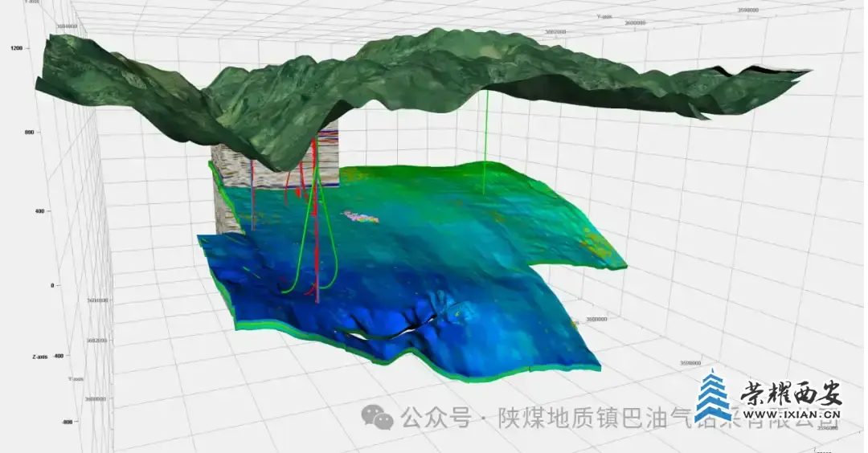Select the red vertical well trajectory
868x453 pixels.
[314, 241]
